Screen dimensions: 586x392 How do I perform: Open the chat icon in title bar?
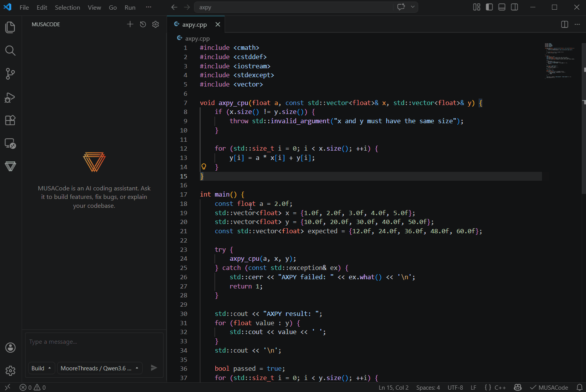point(401,7)
